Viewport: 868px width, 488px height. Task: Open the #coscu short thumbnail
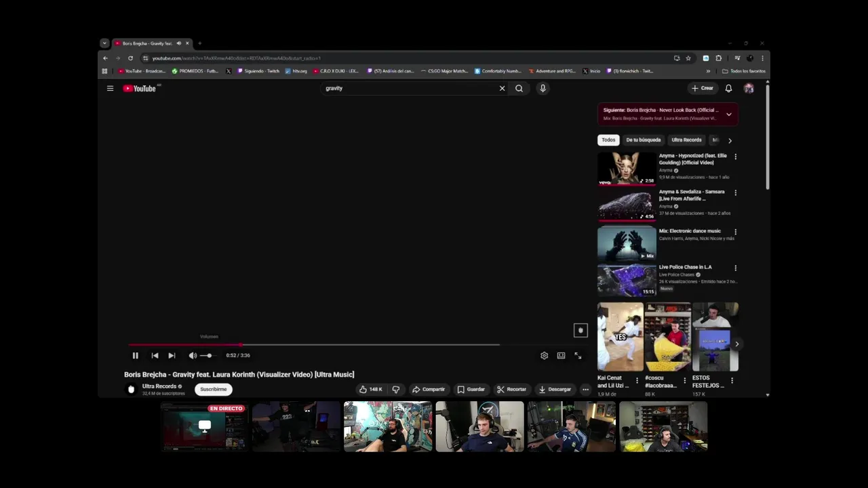(x=667, y=337)
